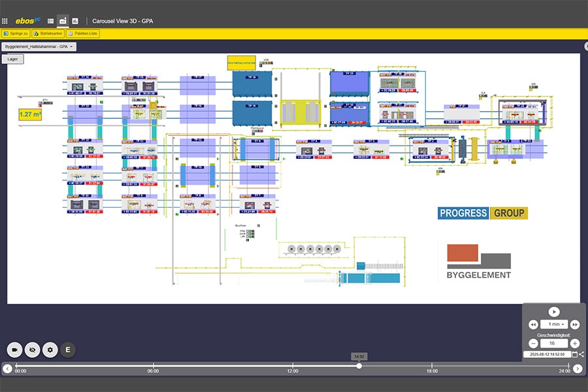Toggle visibility with the crossed-eye button

(32, 350)
